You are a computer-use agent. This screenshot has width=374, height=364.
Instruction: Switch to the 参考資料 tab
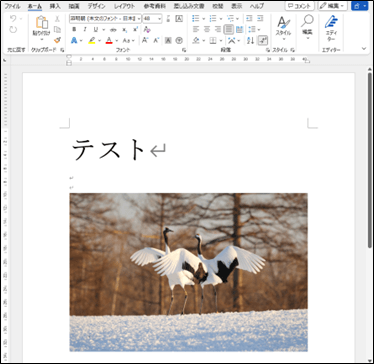click(x=154, y=6)
